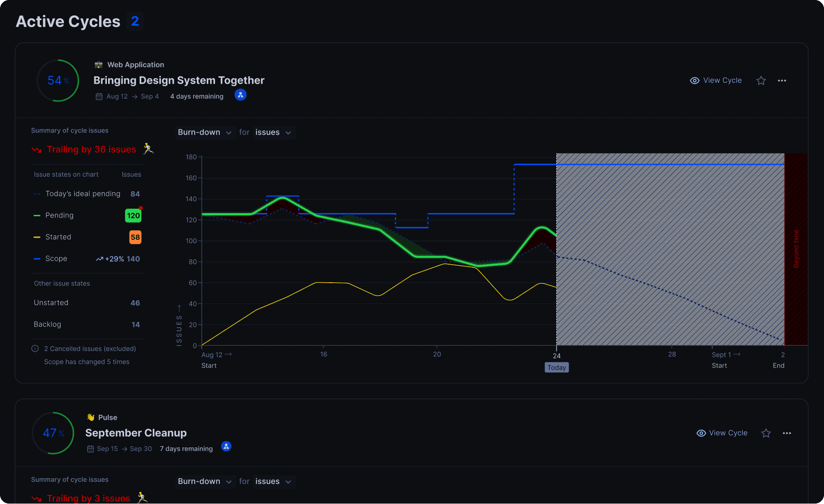This screenshot has width=824, height=504.
Task: Star the Bringing Design System Together cycle
Action: click(761, 81)
